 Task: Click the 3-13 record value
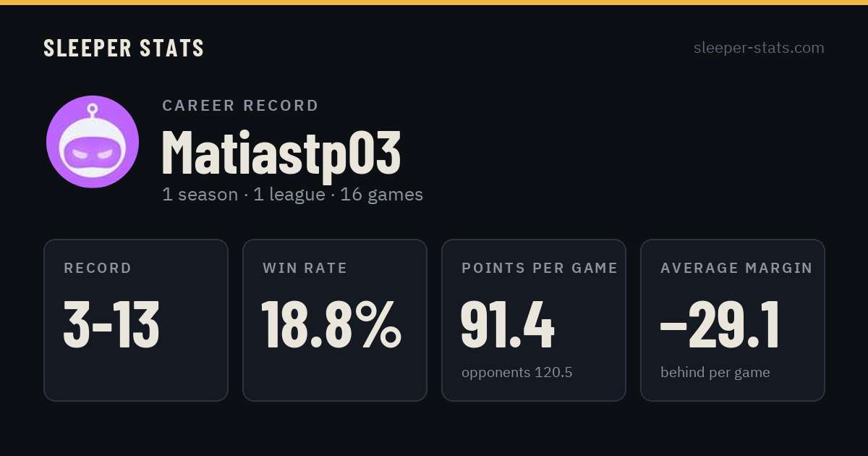click(111, 325)
